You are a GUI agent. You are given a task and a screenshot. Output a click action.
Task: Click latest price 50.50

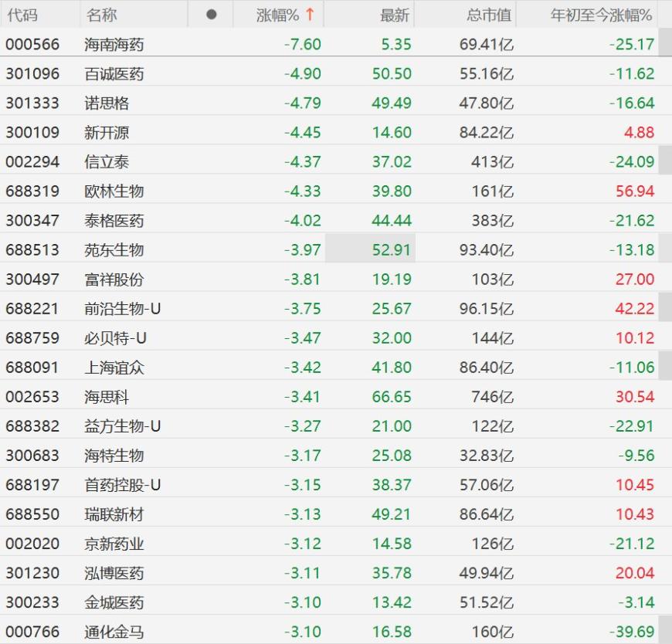pos(392,73)
